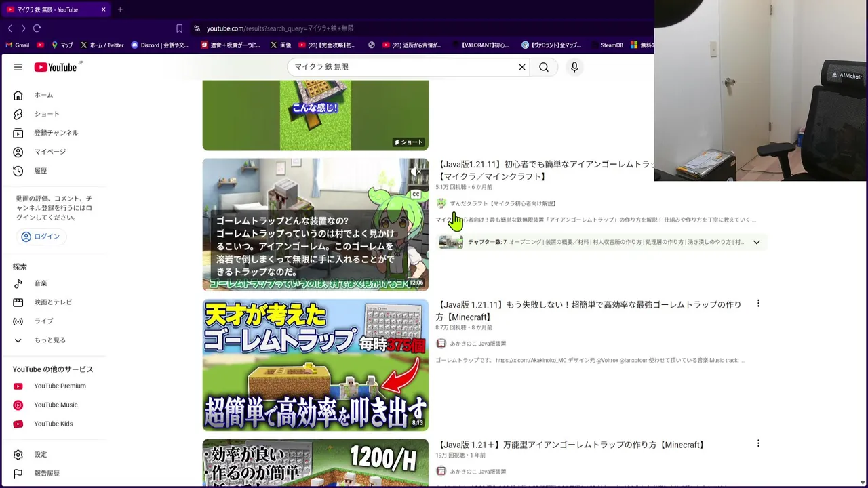This screenshot has width=868, height=488.
Task: Run search with the magnifier button
Action: (544, 67)
